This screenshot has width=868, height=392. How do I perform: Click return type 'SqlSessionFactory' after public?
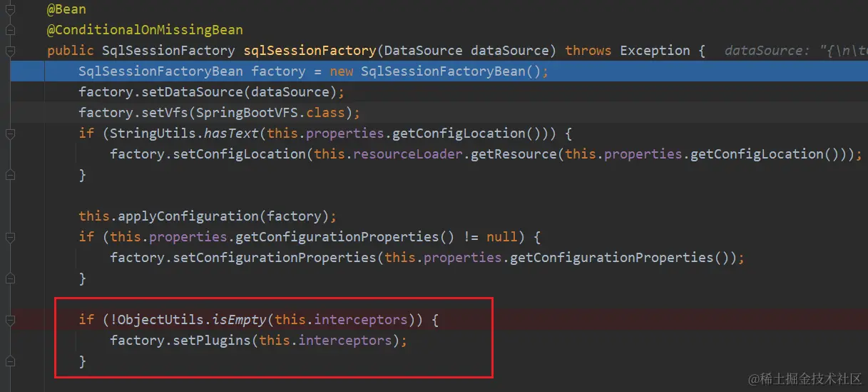(168, 51)
